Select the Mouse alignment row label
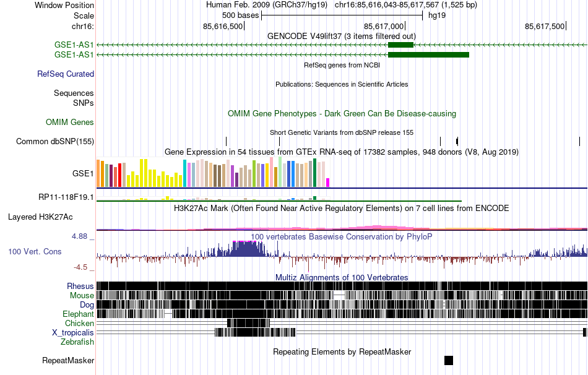 82,296
